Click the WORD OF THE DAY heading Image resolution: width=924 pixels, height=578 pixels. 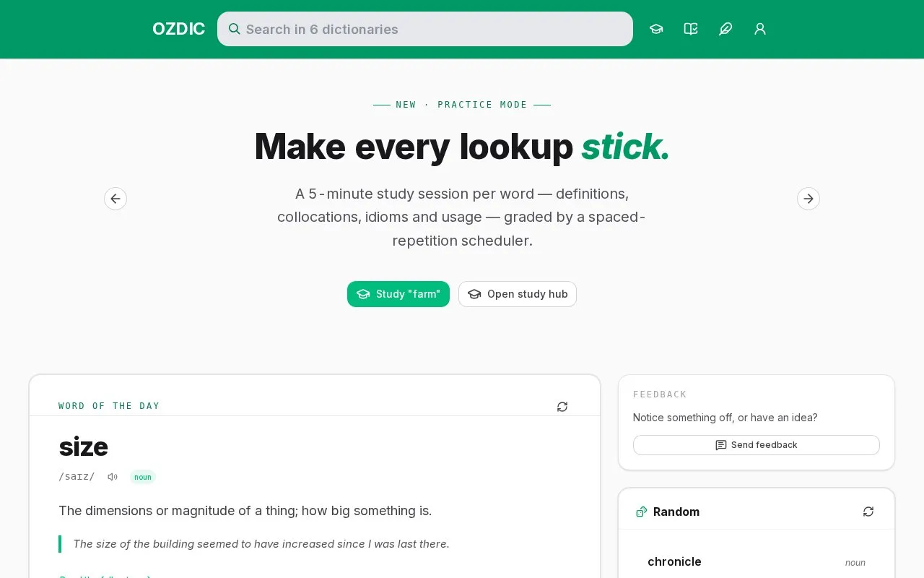coord(109,406)
